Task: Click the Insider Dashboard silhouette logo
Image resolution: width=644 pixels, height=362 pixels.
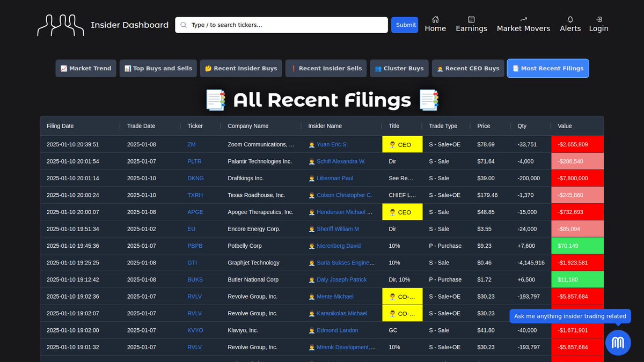Action: tap(61, 25)
